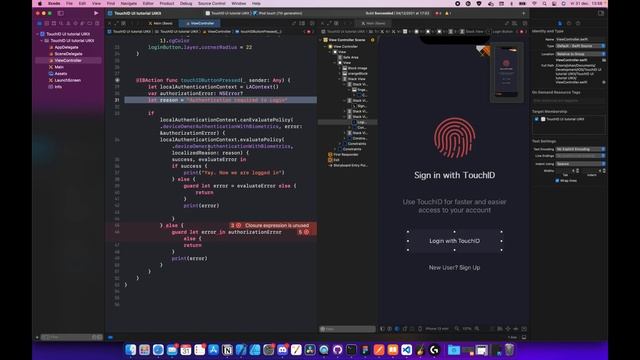This screenshot has height=360, width=640.
Task: Open the Text Encoding dropdown
Action: [580, 149]
